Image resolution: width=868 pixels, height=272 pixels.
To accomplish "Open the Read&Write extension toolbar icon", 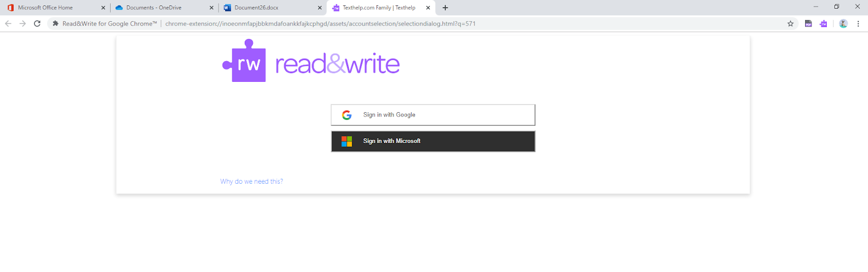I will pos(824,23).
